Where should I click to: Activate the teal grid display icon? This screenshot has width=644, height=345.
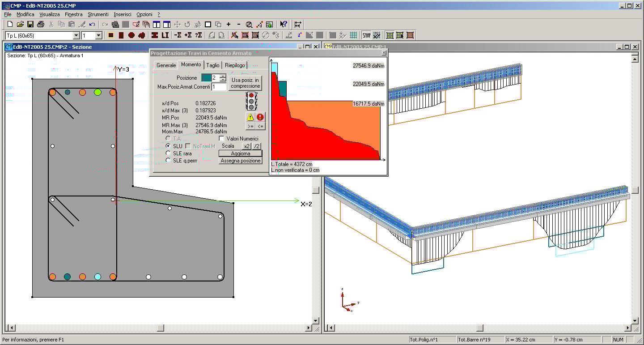point(354,35)
